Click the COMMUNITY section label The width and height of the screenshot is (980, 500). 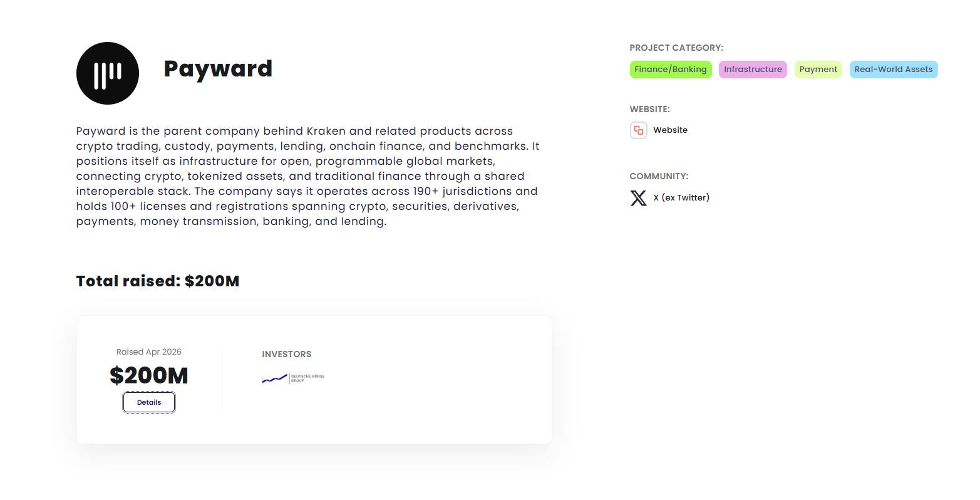pyautogui.click(x=659, y=177)
